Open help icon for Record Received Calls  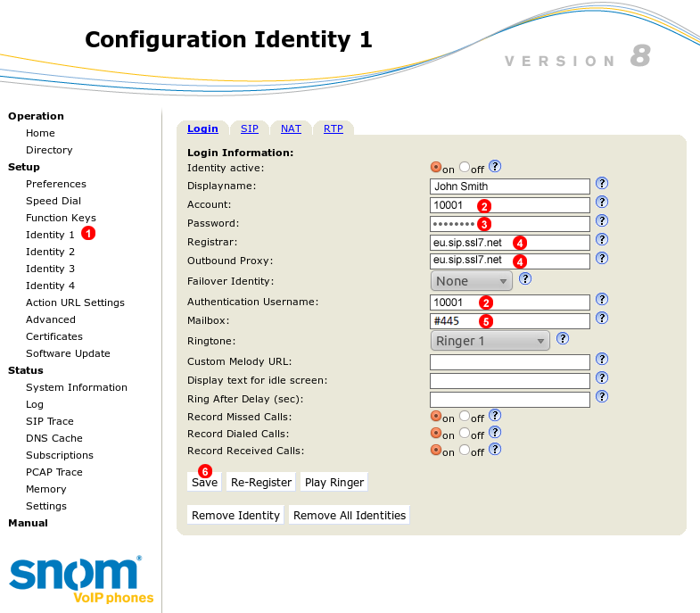coord(495,450)
